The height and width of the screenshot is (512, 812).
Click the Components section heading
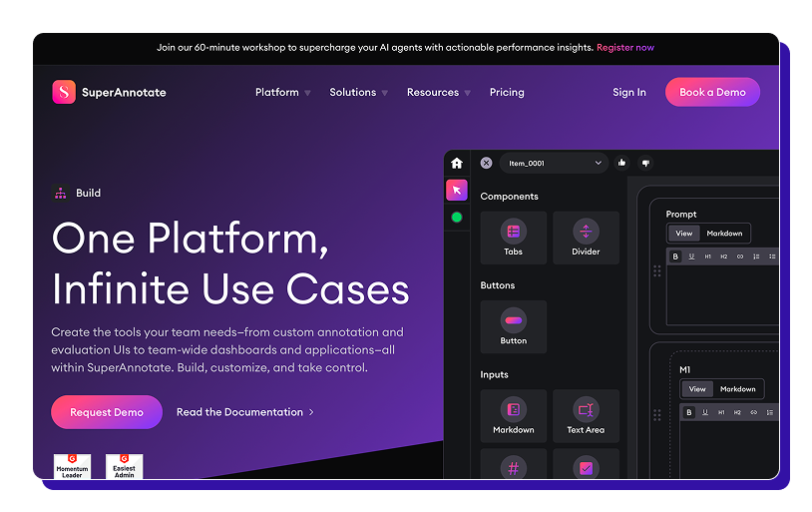coord(509,197)
